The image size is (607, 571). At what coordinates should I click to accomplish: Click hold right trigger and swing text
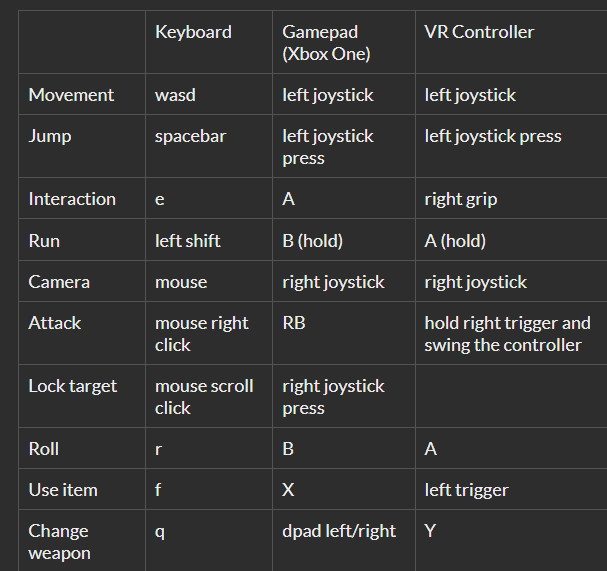click(508, 334)
